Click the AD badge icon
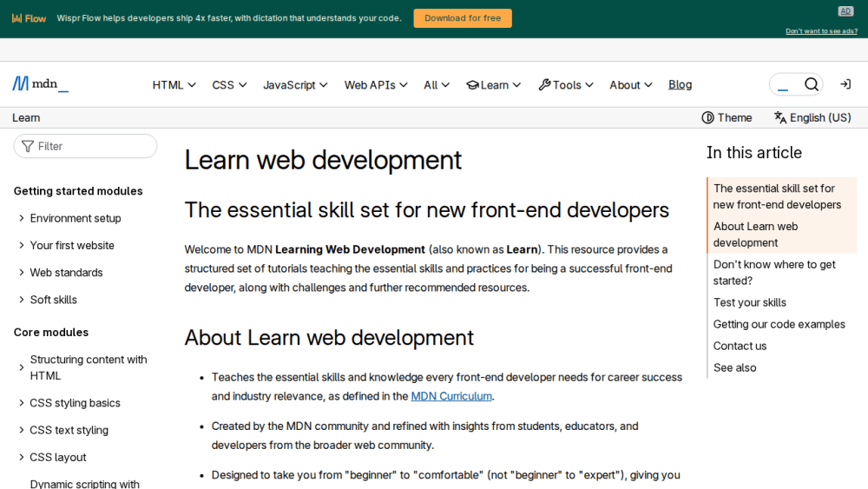Image resolution: width=868 pixels, height=489 pixels. 845,11
